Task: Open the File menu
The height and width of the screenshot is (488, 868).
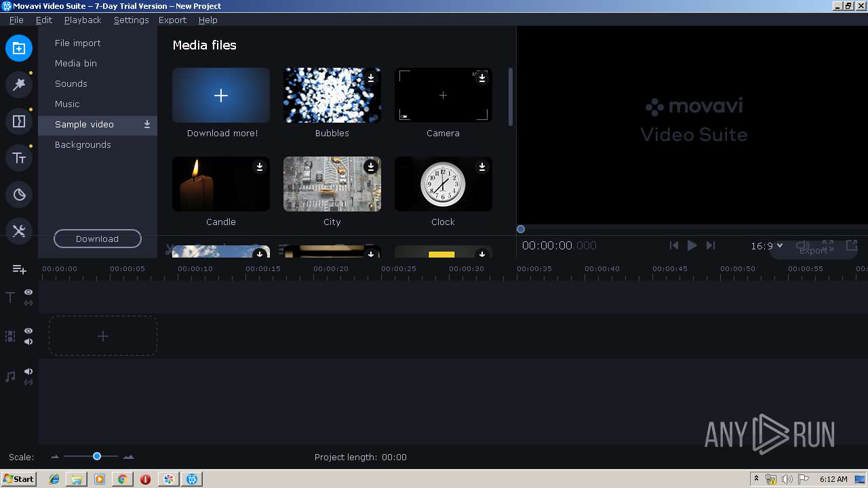Action: 16,20
